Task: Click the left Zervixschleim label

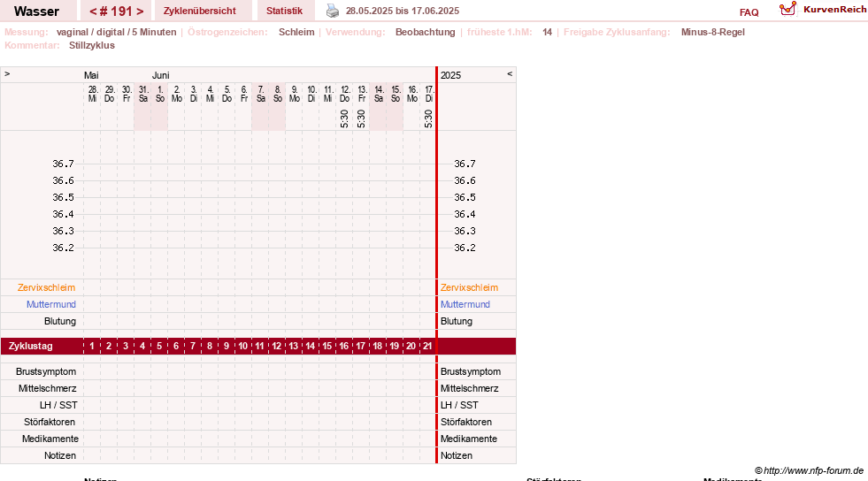Action: coord(46,287)
